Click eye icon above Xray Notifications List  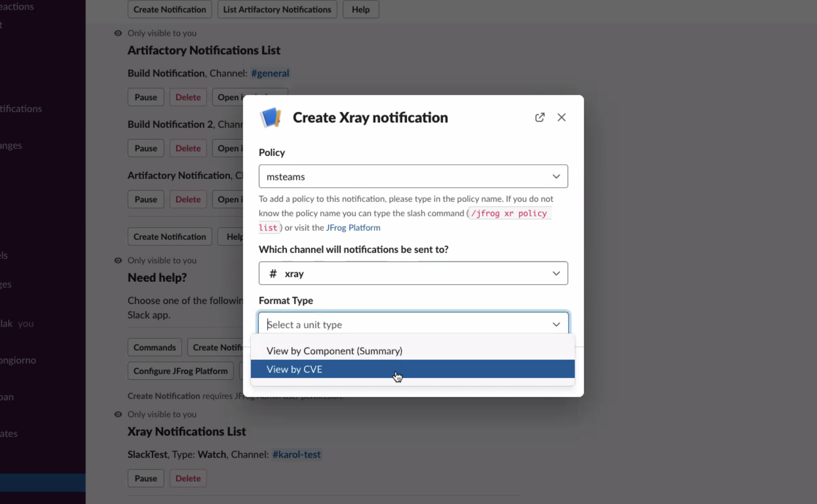pos(118,414)
